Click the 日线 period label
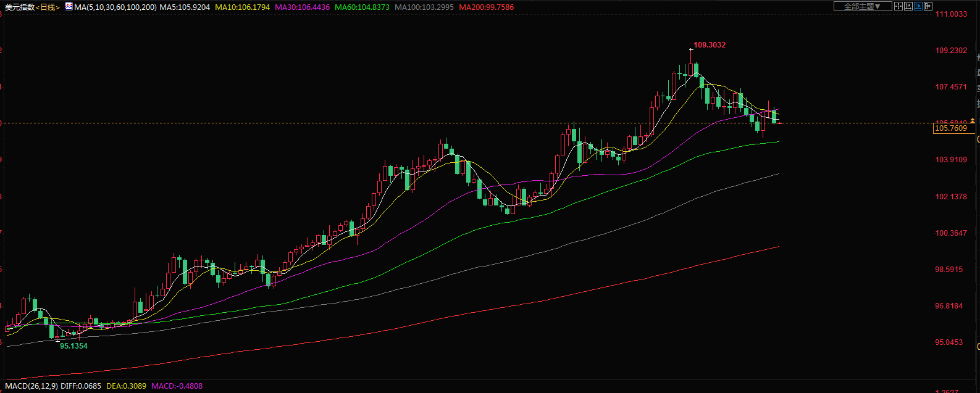The image size is (980, 393). 47,7
